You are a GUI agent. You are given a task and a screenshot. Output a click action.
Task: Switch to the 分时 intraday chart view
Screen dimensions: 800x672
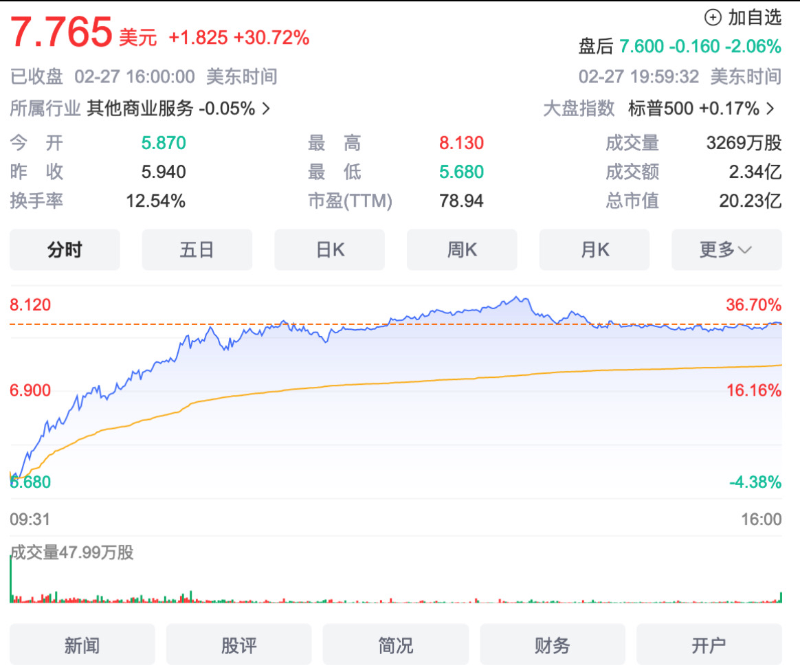tap(65, 249)
